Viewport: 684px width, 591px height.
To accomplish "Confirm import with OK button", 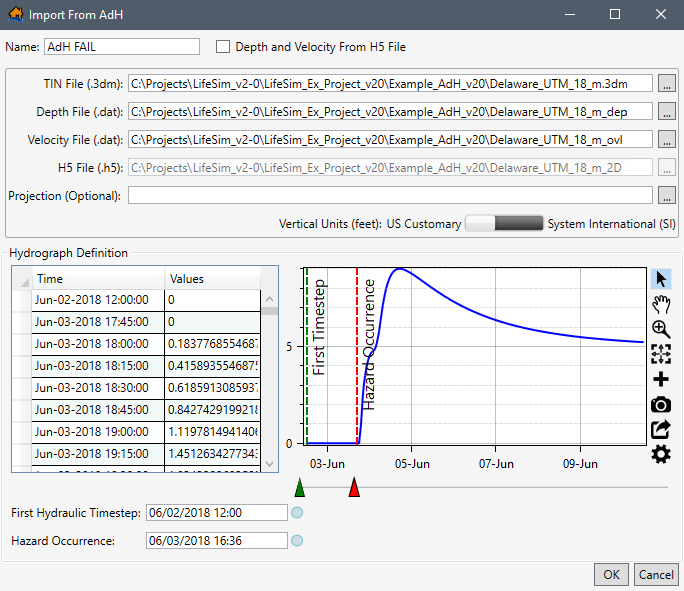I will click(x=611, y=574).
